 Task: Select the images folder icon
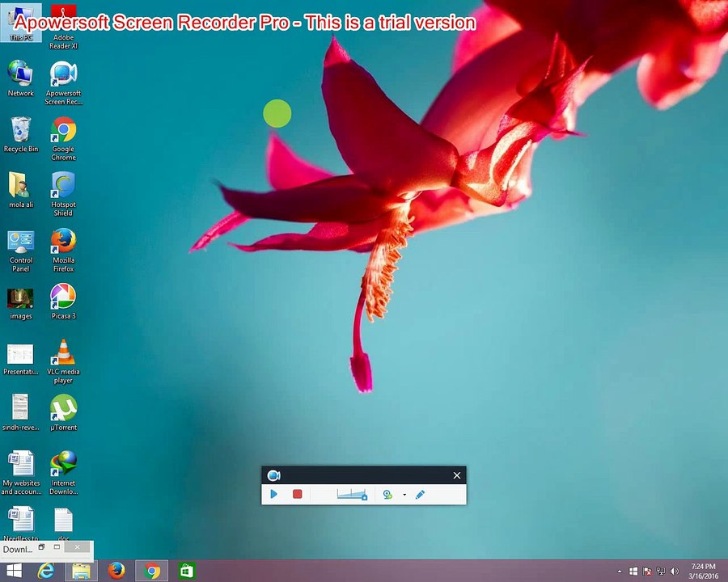coord(21,304)
